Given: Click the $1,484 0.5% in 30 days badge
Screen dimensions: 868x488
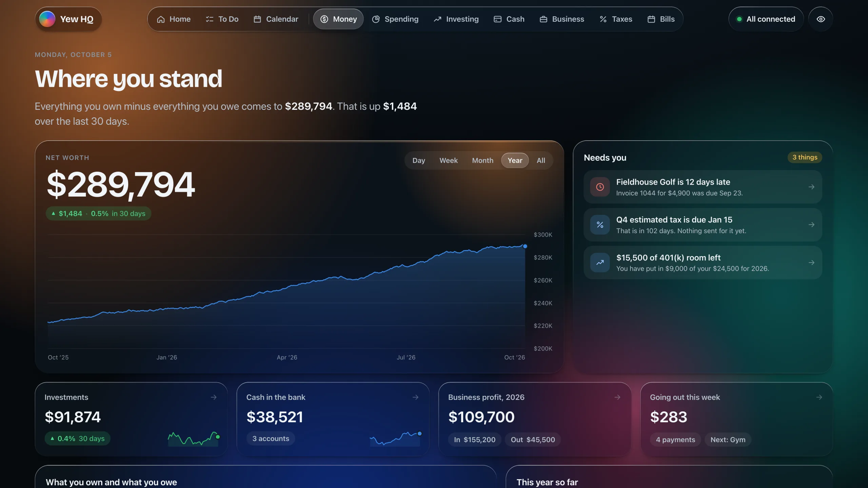Looking at the screenshot, I should tap(98, 213).
